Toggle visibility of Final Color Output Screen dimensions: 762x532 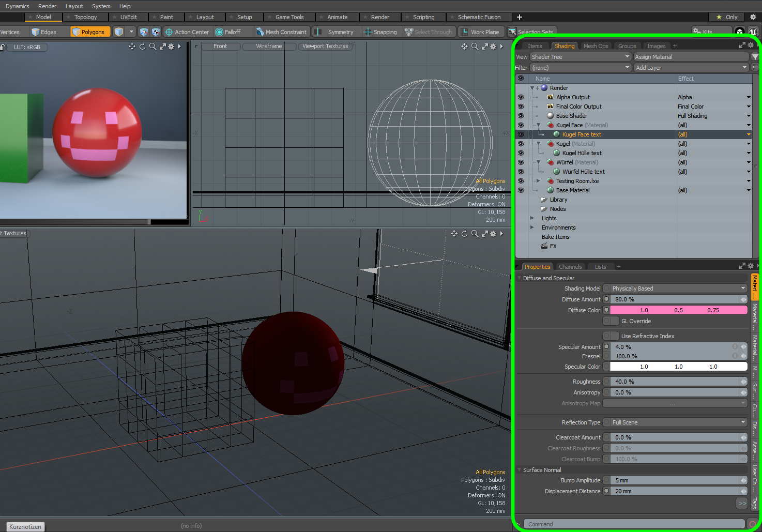[521, 107]
